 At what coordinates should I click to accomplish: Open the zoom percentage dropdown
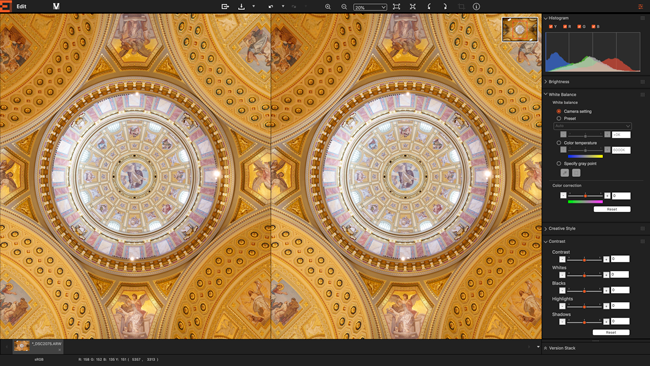(370, 7)
